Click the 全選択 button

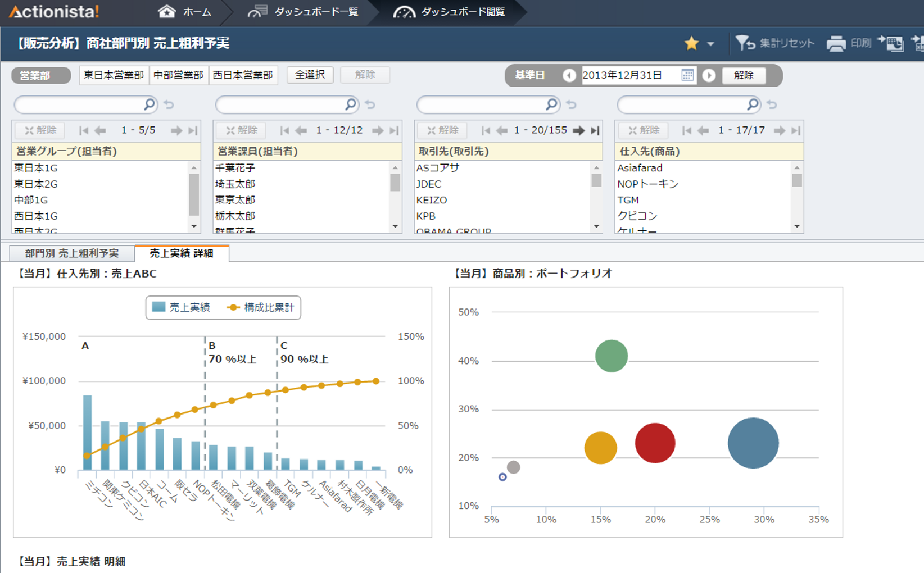click(310, 75)
